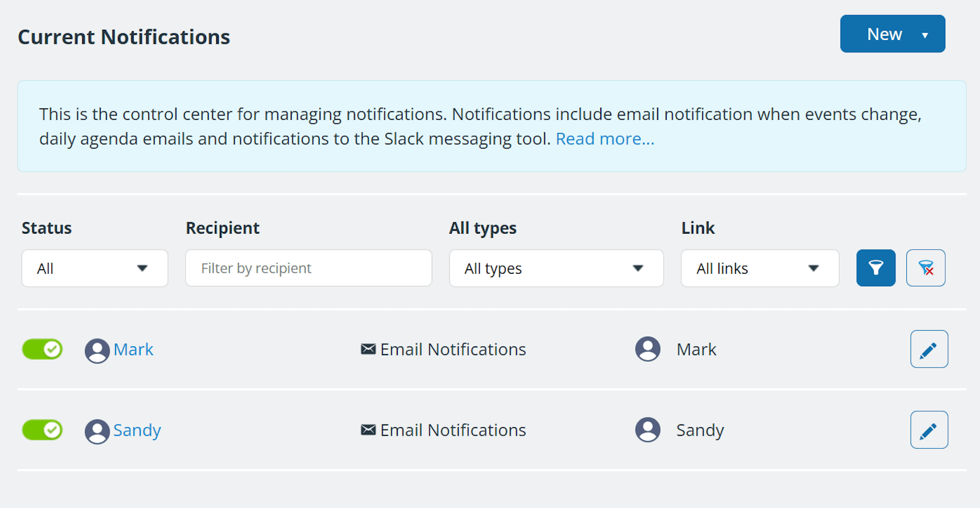Open Mark recipient link
This screenshot has width=980, height=508.
coord(134,349)
